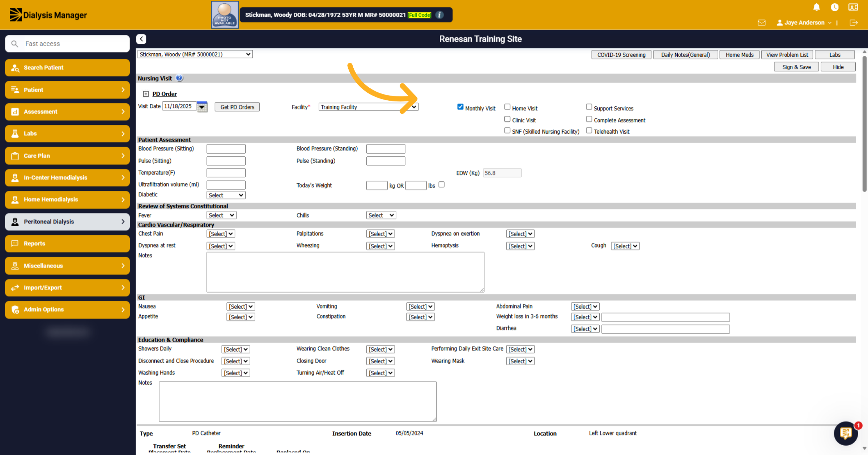This screenshot has height=455, width=868.
Task: Enable the Clinic Visit checkbox
Action: click(507, 119)
